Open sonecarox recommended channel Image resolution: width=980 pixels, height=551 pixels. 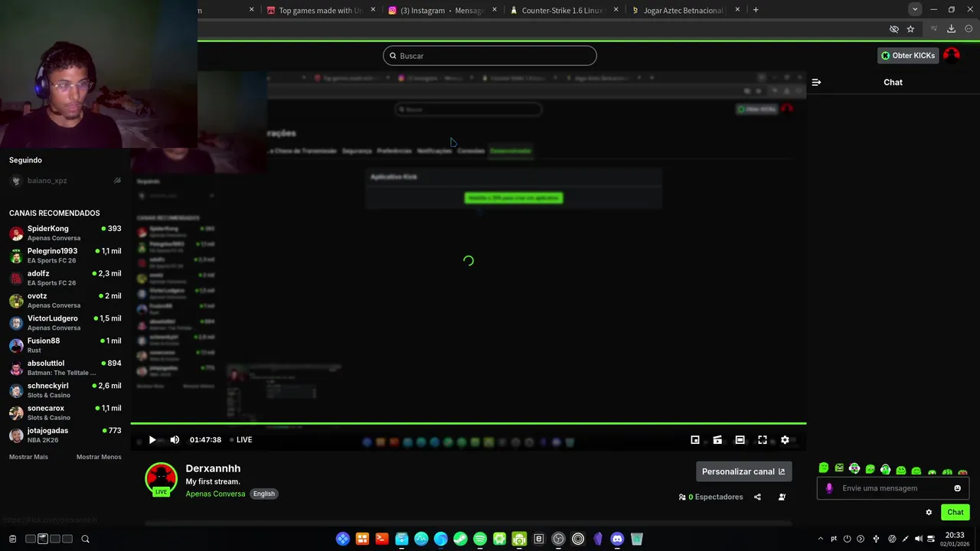[x=65, y=412]
